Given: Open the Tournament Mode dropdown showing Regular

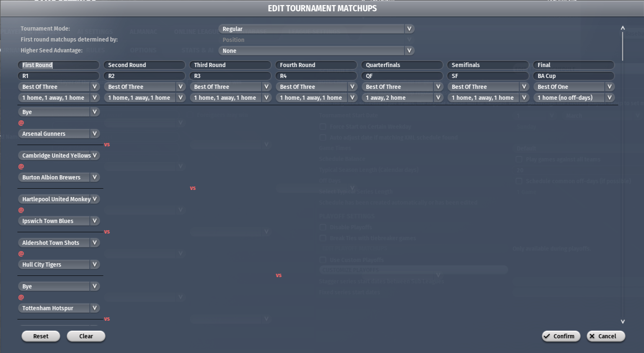Looking at the screenshot, I should click(316, 29).
